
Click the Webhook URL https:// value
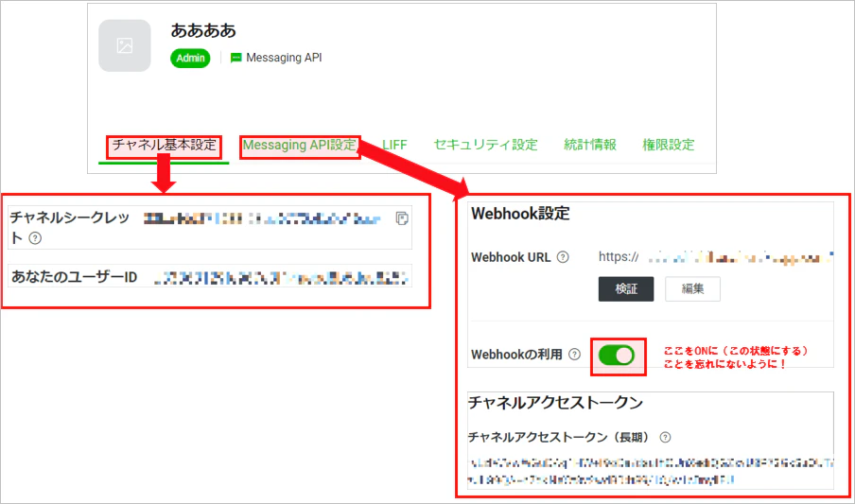716,256
